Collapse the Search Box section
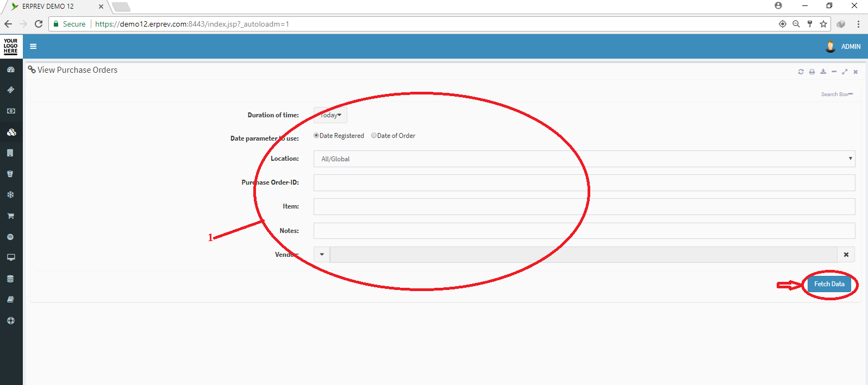Viewport: 868px width, 385px height. (x=851, y=94)
